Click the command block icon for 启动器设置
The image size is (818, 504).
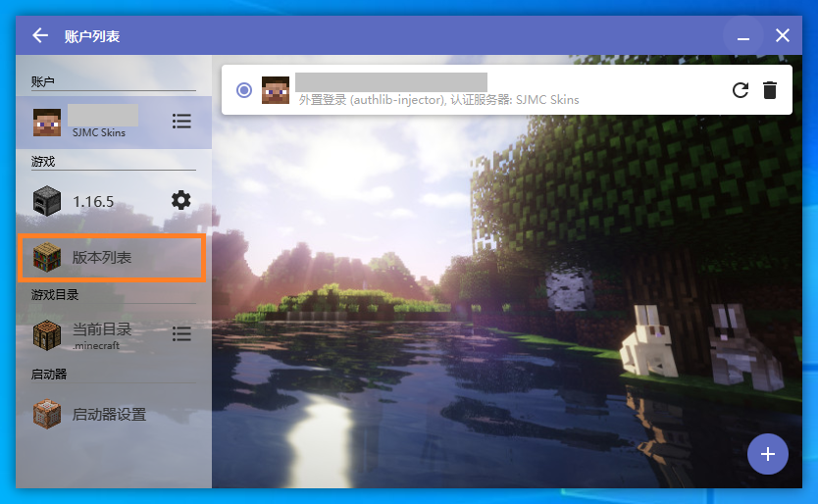[47, 414]
